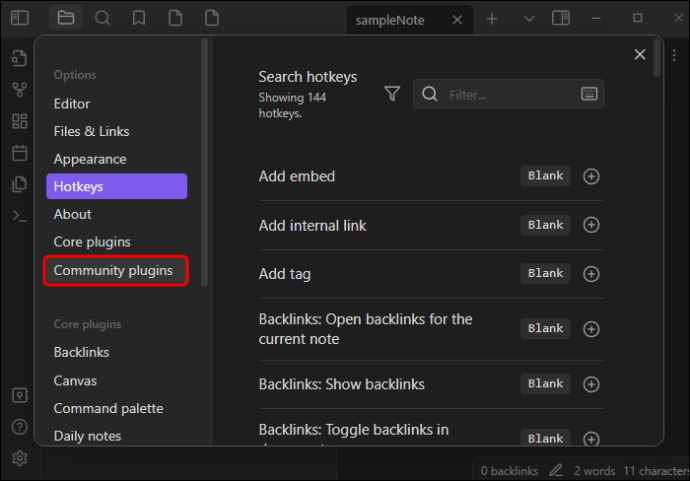Click the keyboard search-by-hotkey icon
690x481 pixels.
point(589,94)
